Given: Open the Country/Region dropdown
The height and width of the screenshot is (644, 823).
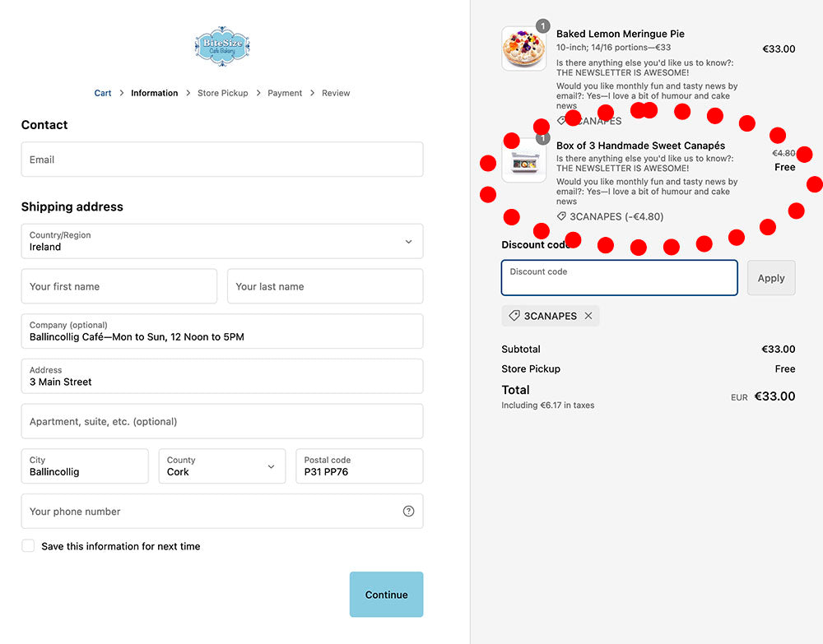Looking at the screenshot, I should [222, 241].
